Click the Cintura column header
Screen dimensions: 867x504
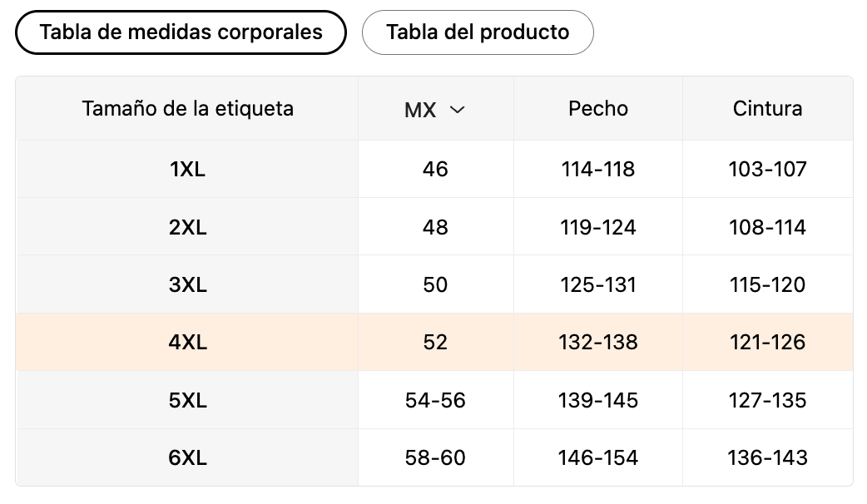[767, 108]
